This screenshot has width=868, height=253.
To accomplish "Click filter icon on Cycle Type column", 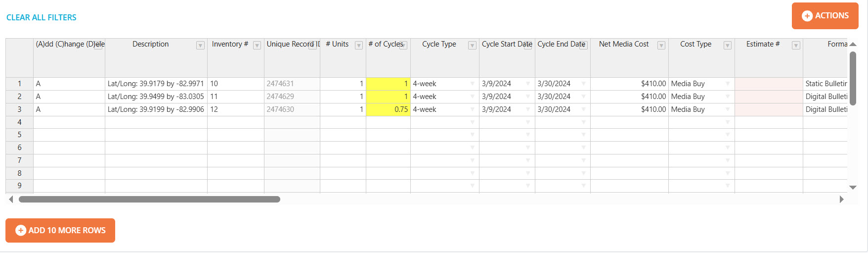I will click(x=472, y=46).
